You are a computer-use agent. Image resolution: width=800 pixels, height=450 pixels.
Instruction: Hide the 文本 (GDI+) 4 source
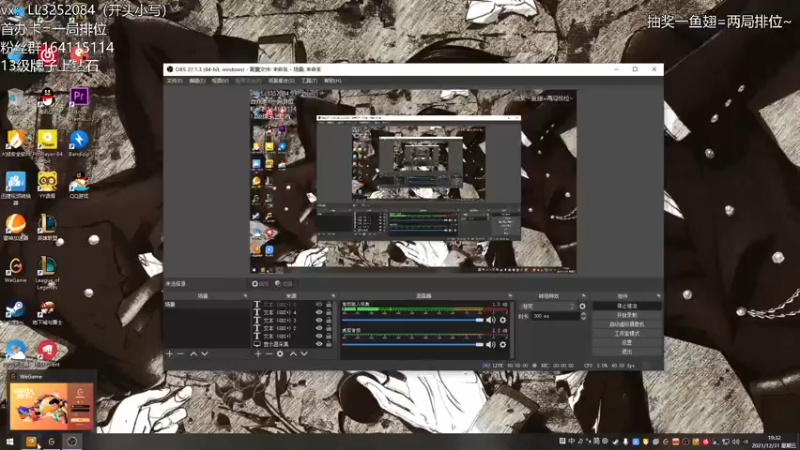[319, 312]
